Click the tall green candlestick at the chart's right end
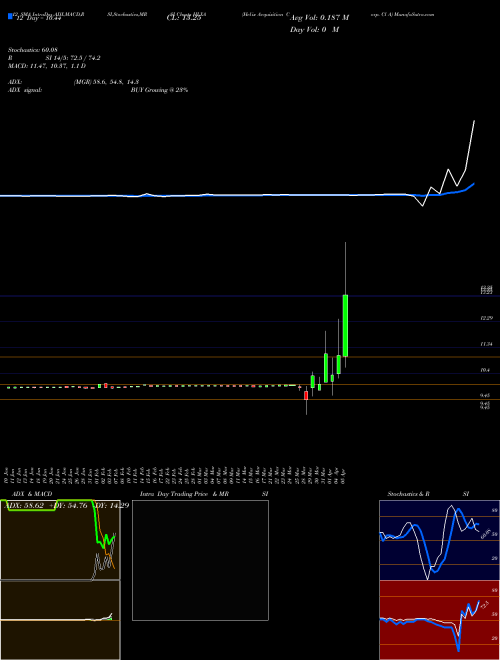 (345, 325)
